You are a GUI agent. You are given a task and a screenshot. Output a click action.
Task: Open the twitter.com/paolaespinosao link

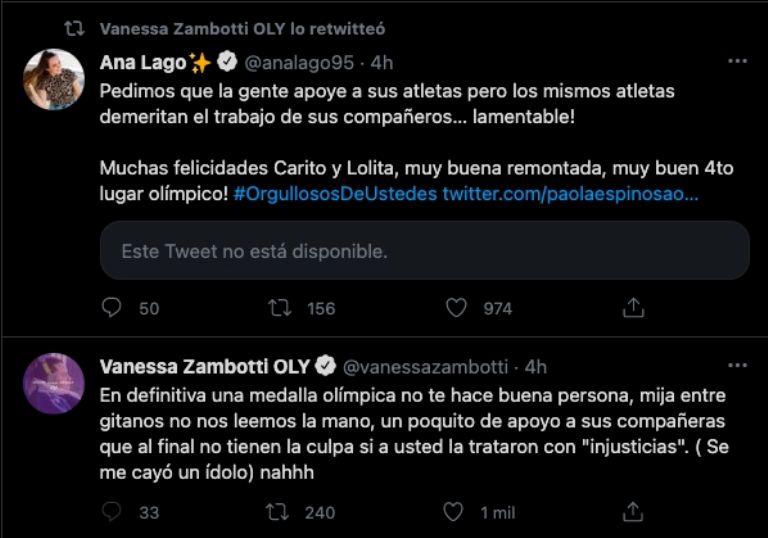570,194
